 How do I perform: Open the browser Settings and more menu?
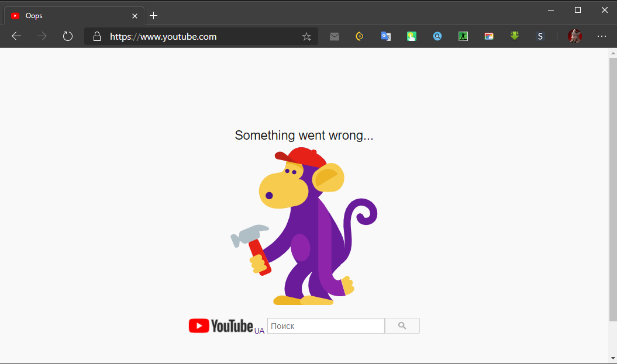[x=602, y=36]
